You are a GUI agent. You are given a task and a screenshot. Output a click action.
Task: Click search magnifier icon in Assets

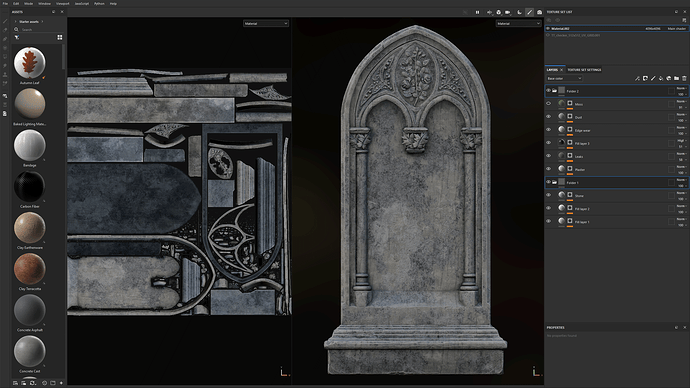click(17, 29)
